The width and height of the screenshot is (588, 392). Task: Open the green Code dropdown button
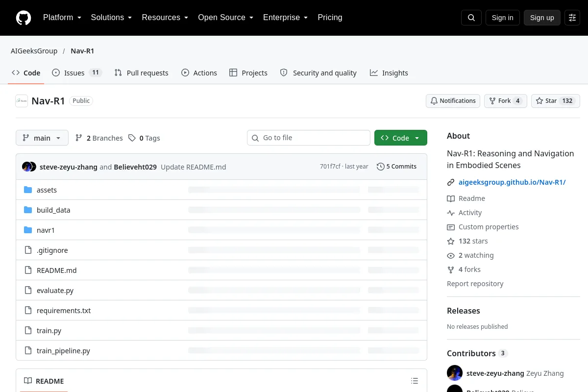point(401,138)
